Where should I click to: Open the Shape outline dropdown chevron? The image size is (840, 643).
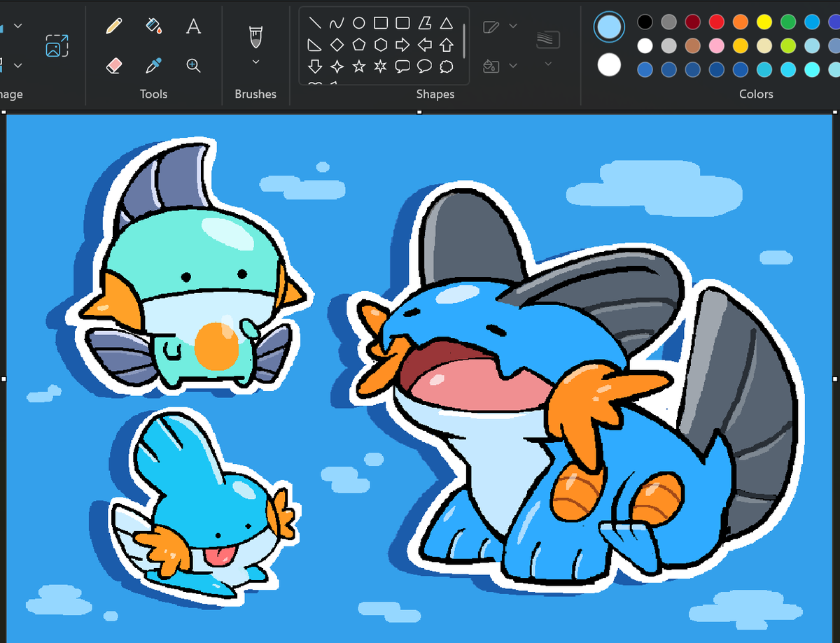click(x=513, y=26)
